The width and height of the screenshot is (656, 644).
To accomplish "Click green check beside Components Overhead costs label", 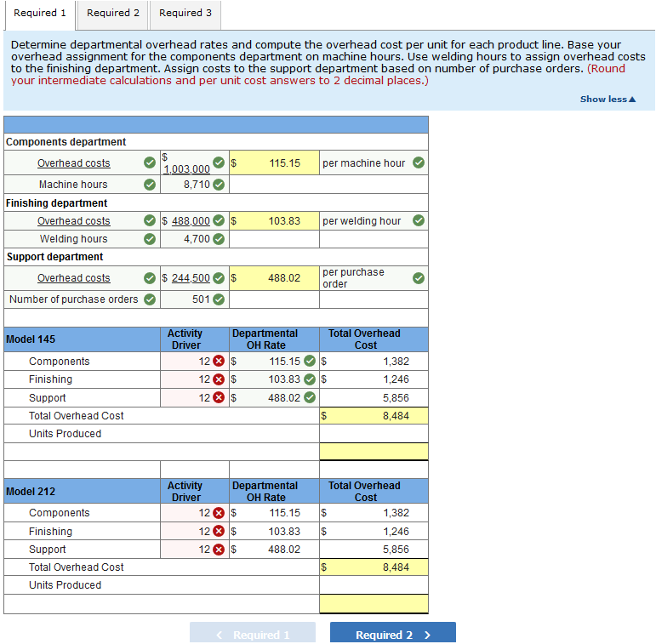I will coord(150,162).
